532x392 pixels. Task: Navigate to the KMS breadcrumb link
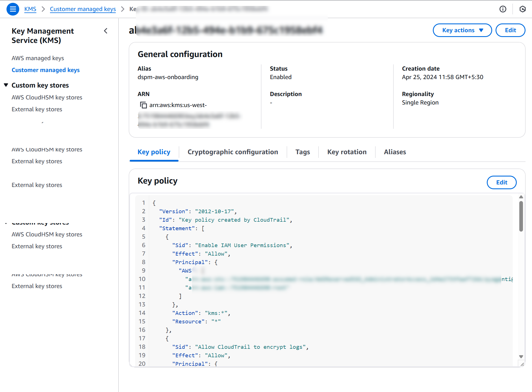pyautogui.click(x=30, y=9)
